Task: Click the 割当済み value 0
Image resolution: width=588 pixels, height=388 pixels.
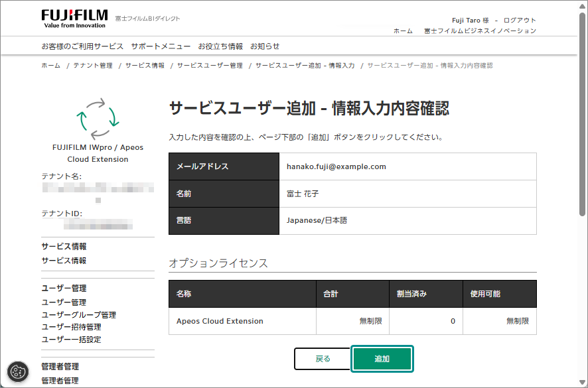Action: point(453,321)
